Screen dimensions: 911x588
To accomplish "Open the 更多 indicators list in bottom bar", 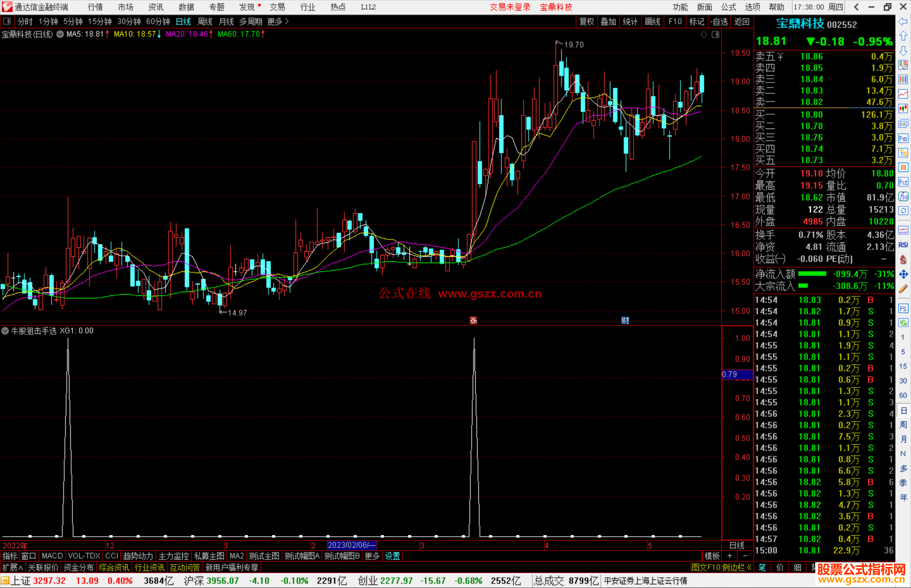I will (x=372, y=556).
